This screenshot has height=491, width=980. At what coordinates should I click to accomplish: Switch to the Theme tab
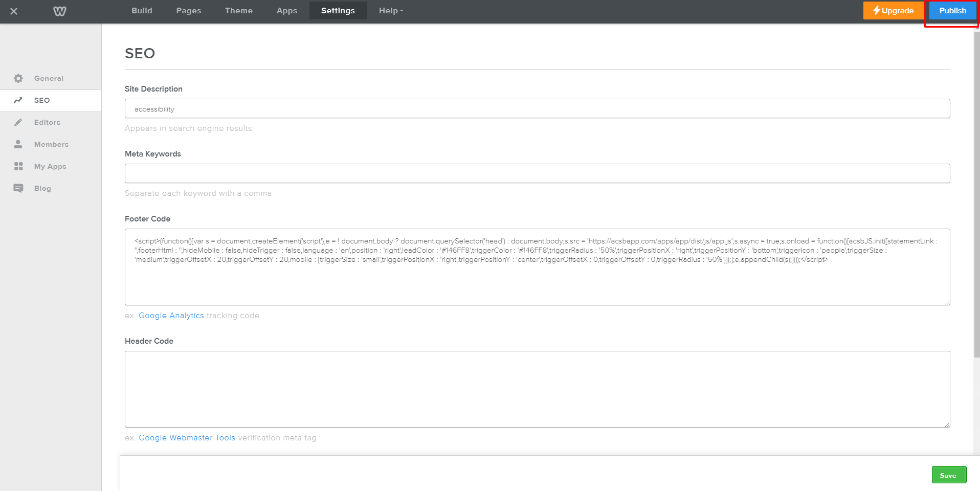click(x=238, y=10)
